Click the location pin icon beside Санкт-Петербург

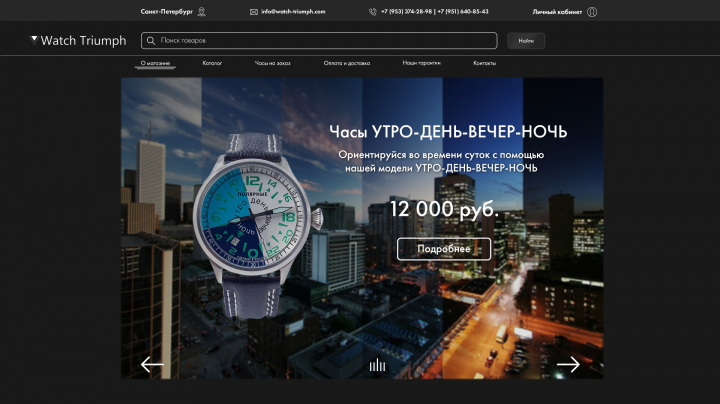coord(201,11)
